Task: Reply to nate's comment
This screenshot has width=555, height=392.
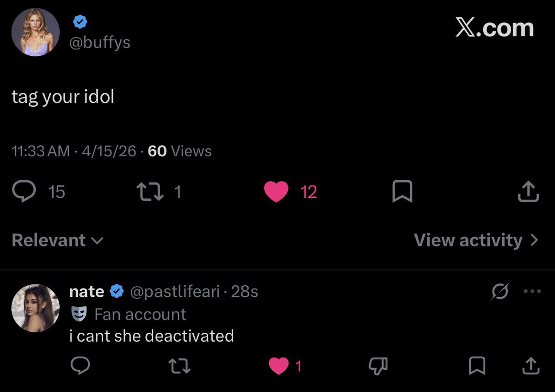Action: click(x=80, y=366)
